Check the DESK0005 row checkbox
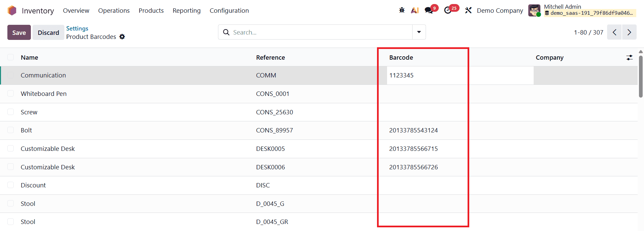 (11, 149)
